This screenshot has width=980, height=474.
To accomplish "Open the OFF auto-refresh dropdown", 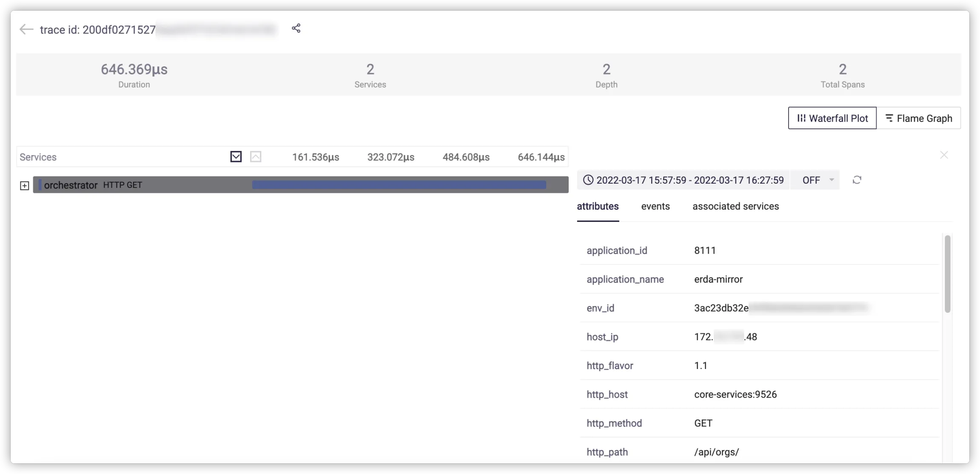I will pos(815,180).
